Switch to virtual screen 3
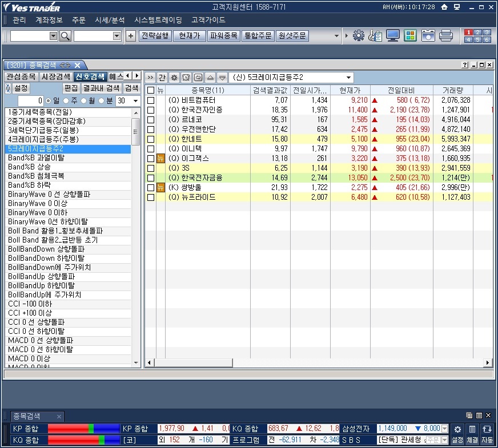The width and height of the screenshot is (498, 448). click(x=487, y=32)
